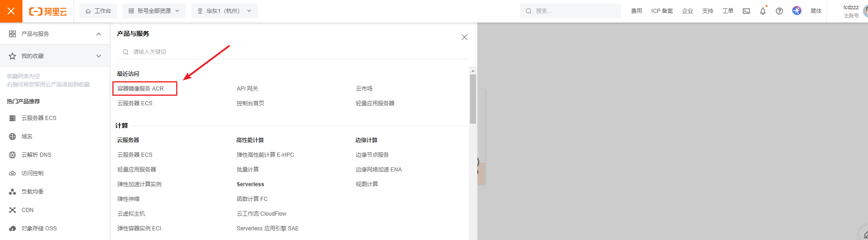Open 视图计算
Screen dimensions: 868x240
pyautogui.click(x=367, y=184)
